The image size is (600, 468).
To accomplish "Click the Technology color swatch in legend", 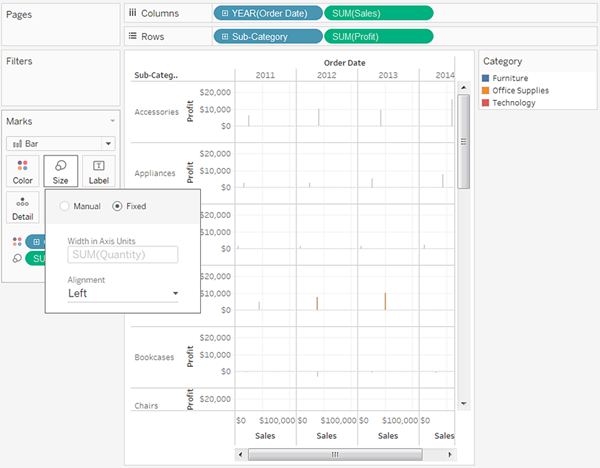I will 486,103.
